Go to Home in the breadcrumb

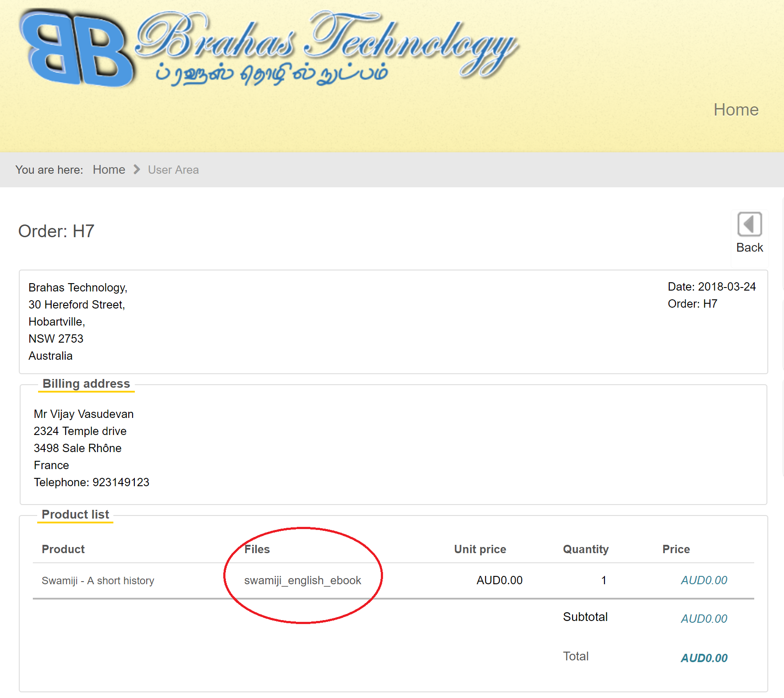109,170
